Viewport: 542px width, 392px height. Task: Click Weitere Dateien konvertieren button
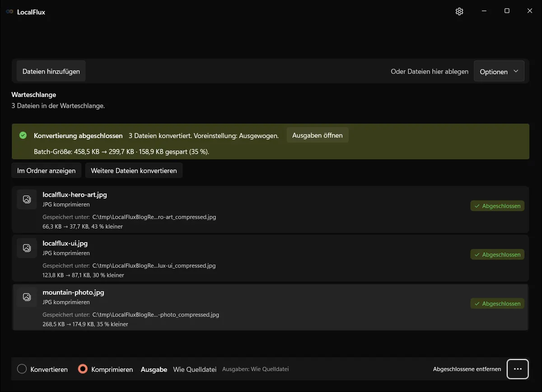(134, 171)
